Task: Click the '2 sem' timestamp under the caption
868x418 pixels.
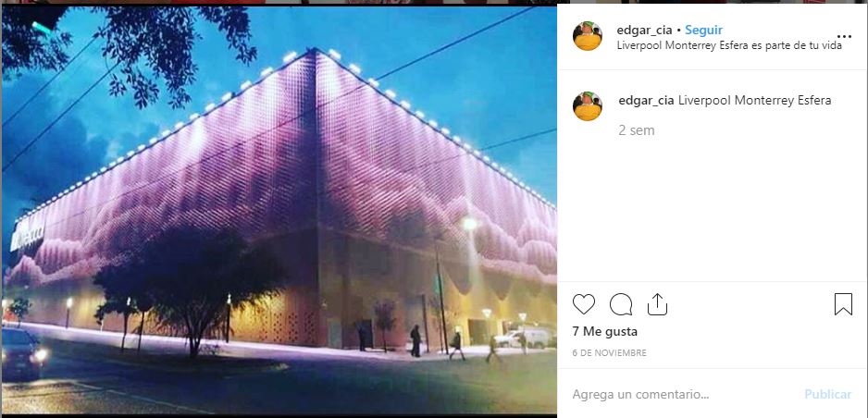Action: click(637, 130)
